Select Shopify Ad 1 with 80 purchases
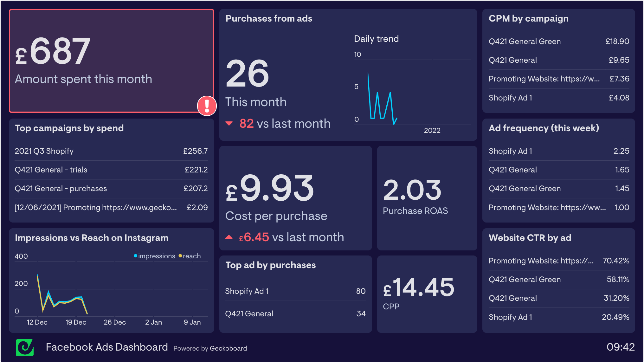The height and width of the screenshot is (362, 644). pyautogui.click(x=295, y=291)
